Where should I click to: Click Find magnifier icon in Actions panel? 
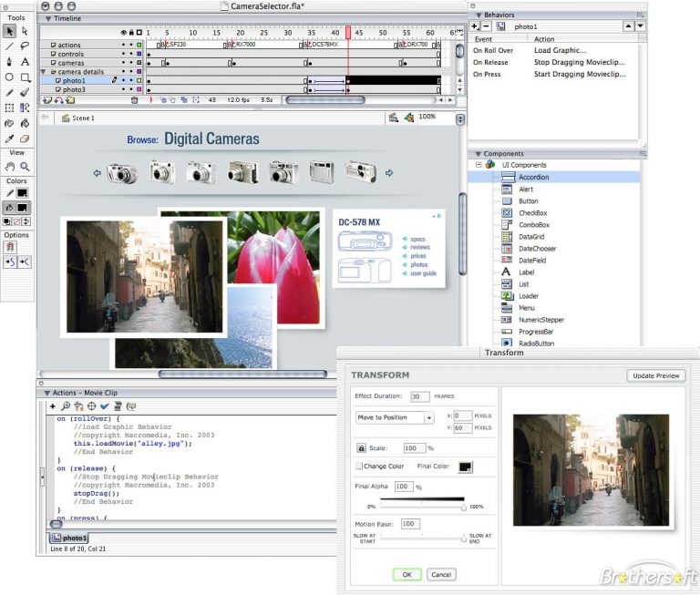click(x=66, y=406)
